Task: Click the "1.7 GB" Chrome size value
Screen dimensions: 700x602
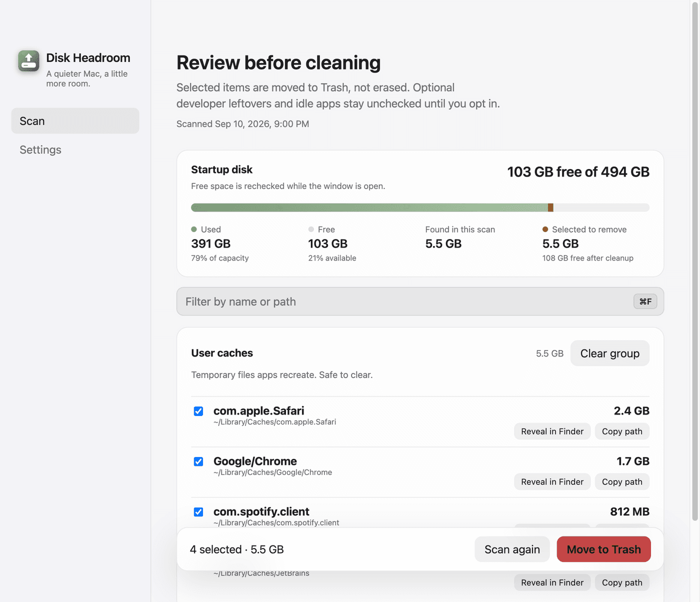Action: pyautogui.click(x=632, y=461)
